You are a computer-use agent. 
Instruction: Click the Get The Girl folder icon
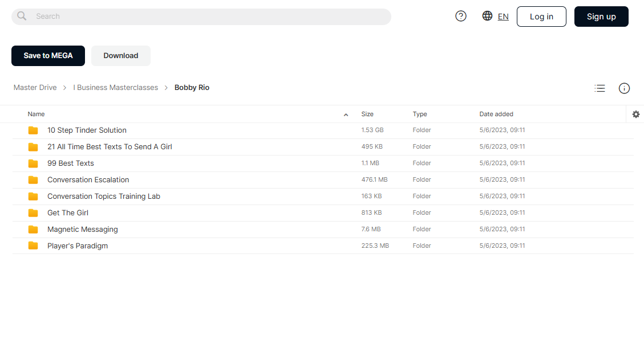(33, 213)
